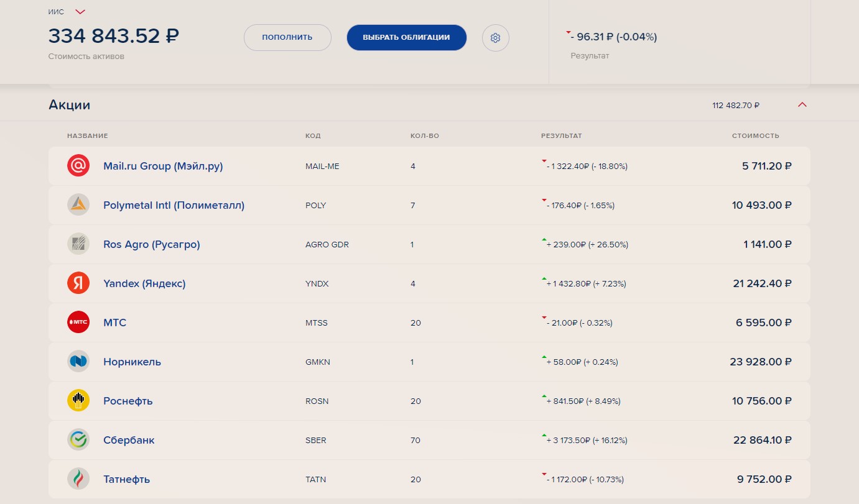Click the Татнефть logo icon
Viewport: 859px width, 504px height.
click(78, 479)
